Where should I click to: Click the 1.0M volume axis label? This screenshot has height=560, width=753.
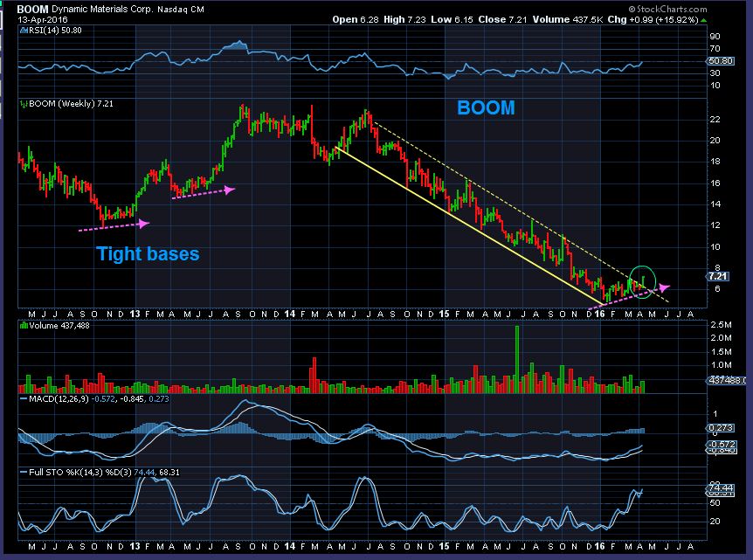coord(721,365)
